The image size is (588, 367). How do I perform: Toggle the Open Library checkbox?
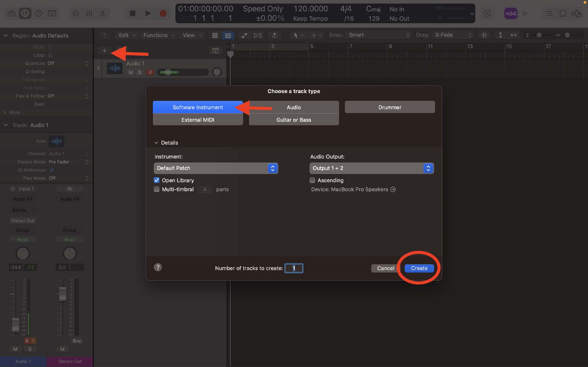coord(156,180)
